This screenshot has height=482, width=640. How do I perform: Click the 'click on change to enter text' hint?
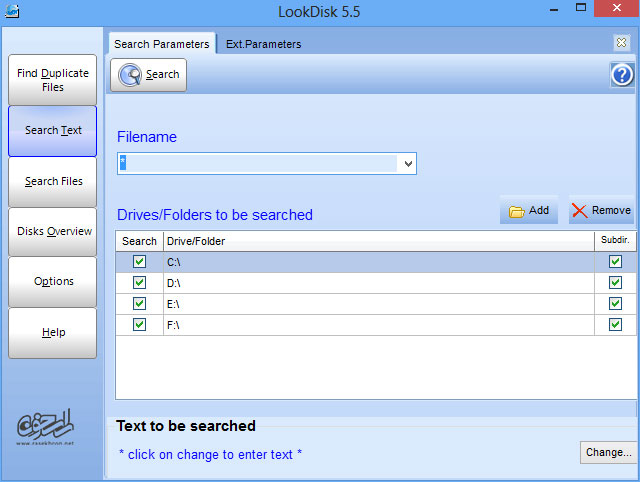[x=210, y=454]
